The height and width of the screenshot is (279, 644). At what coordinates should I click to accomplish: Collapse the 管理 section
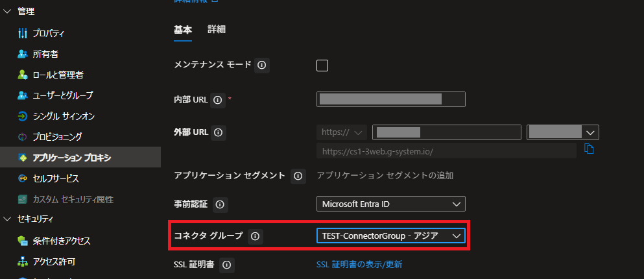pos(8,12)
